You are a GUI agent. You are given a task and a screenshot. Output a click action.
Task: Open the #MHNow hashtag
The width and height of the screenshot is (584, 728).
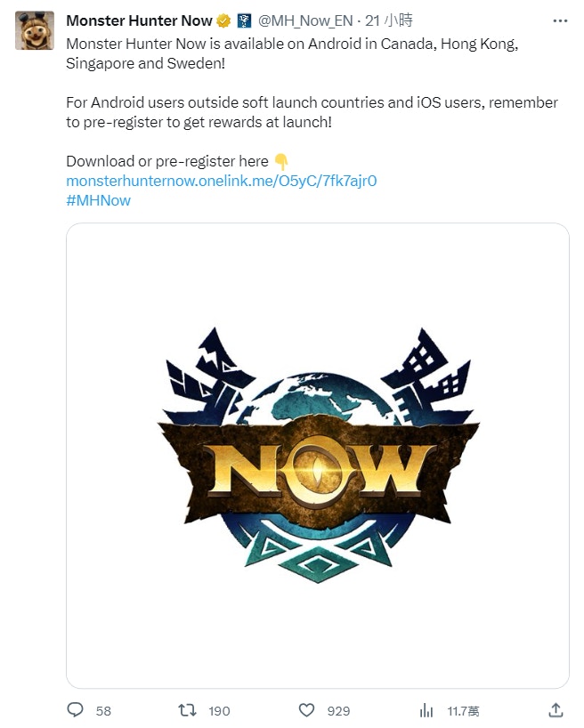pyautogui.click(x=98, y=200)
